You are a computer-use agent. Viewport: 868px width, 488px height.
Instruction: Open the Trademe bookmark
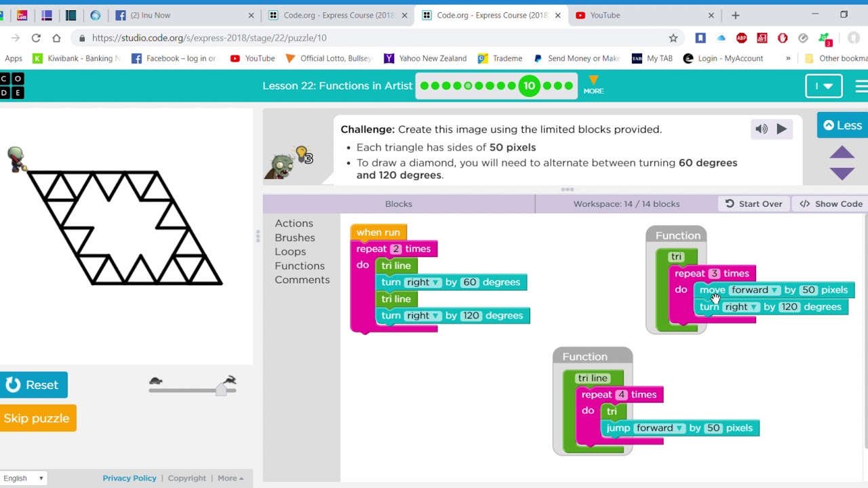(500, 58)
